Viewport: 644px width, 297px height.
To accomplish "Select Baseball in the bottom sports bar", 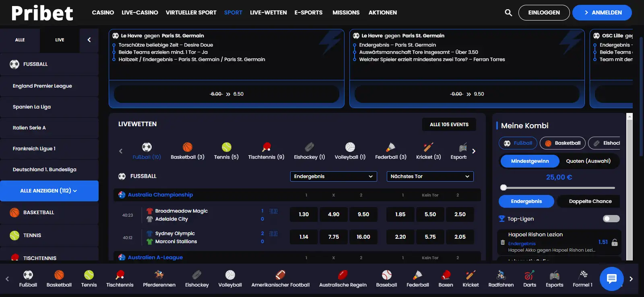I will tap(386, 279).
